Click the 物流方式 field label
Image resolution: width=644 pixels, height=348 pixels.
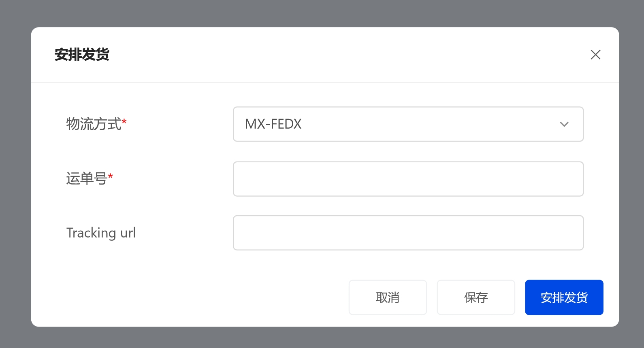(94, 124)
